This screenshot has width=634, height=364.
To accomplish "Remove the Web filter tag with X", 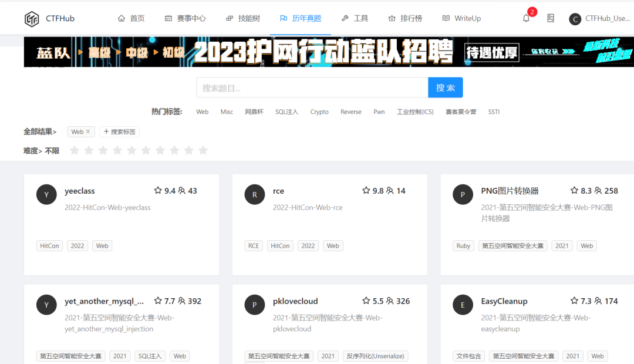I will pyautogui.click(x=88, y=132).
